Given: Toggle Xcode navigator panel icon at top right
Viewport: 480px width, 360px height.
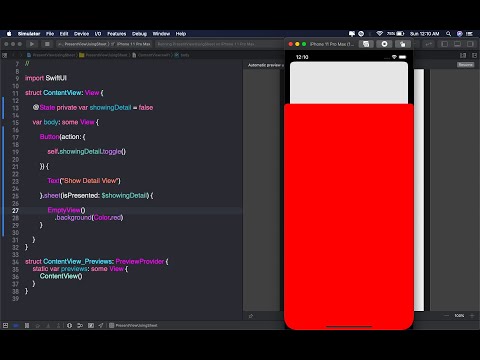Looking at the screenshot, I should pyautogui.click(x=444, y=44).
